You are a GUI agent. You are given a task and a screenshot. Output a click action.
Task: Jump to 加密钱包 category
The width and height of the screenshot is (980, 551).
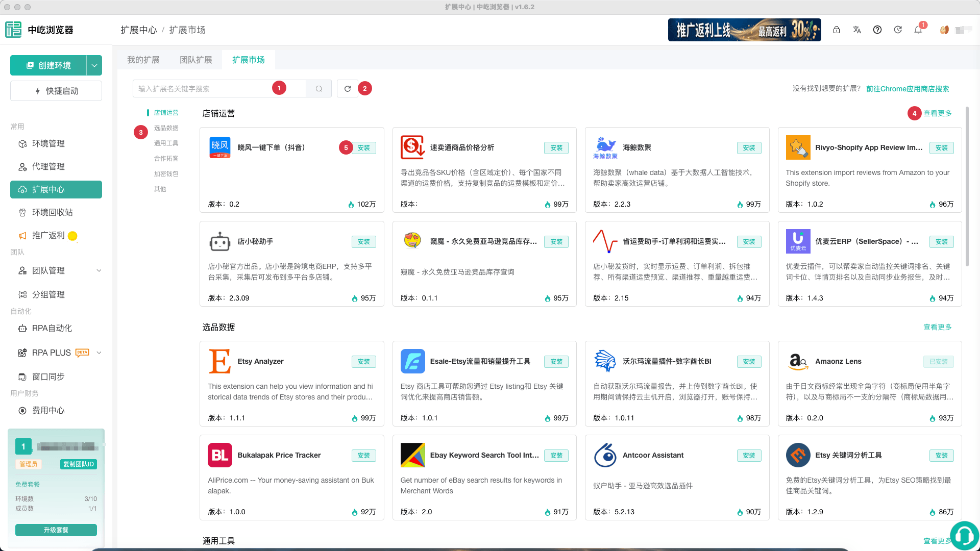pos(166,174)
